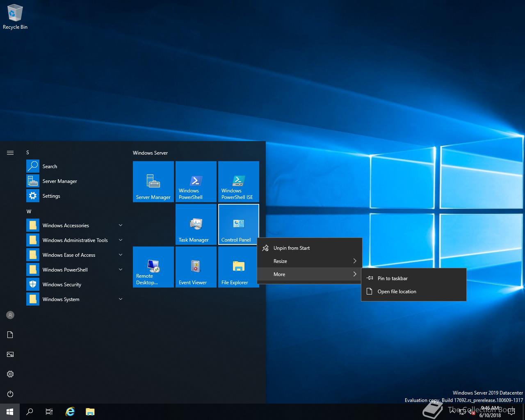The width and height of the screenshot is (525, 420).
Task: Click the Settings gear in the Start rail
Action: pyautogui.click(x=10, y=374)
